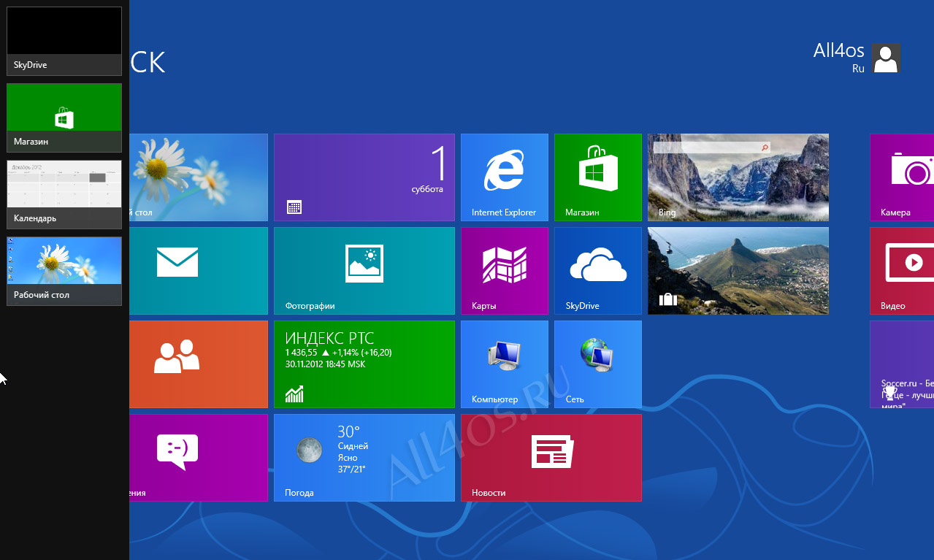934x560 pixels.
Task: Open the Видео video tile
Action: [902, 271]
